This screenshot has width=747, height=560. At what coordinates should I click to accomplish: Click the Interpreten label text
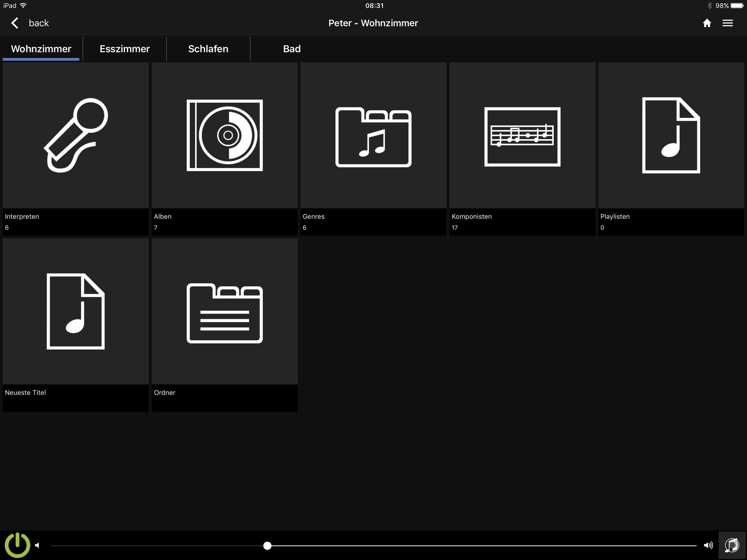tap(22, 217)
